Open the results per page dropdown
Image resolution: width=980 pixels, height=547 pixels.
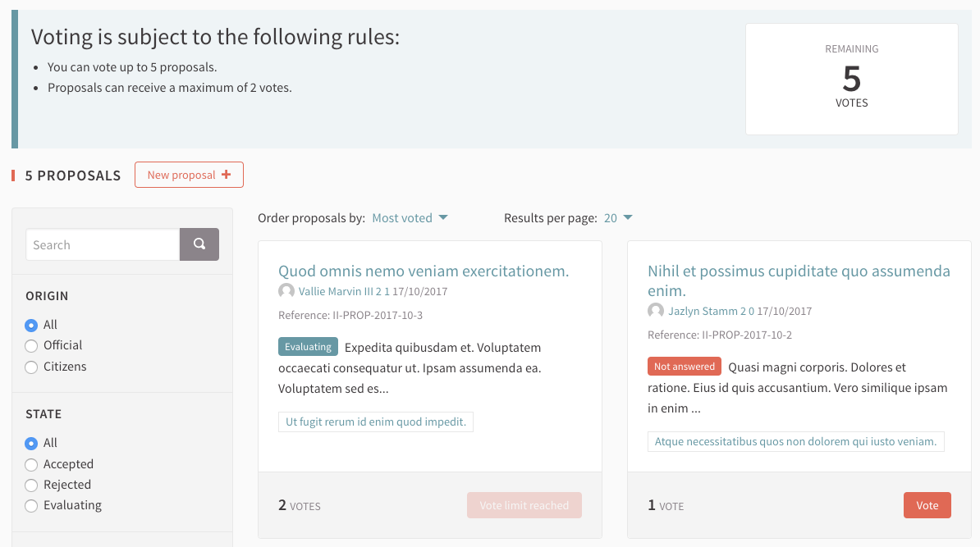click(618, 218)
